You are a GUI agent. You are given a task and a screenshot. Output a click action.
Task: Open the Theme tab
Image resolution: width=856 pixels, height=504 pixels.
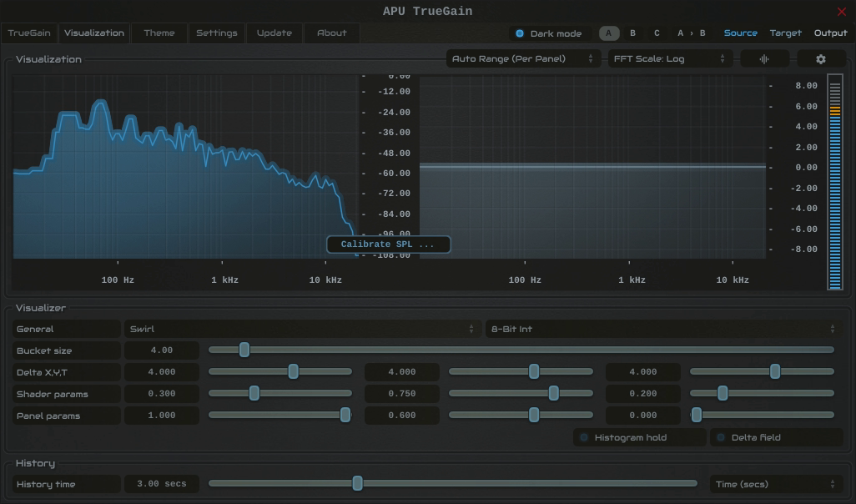[159, 33]
